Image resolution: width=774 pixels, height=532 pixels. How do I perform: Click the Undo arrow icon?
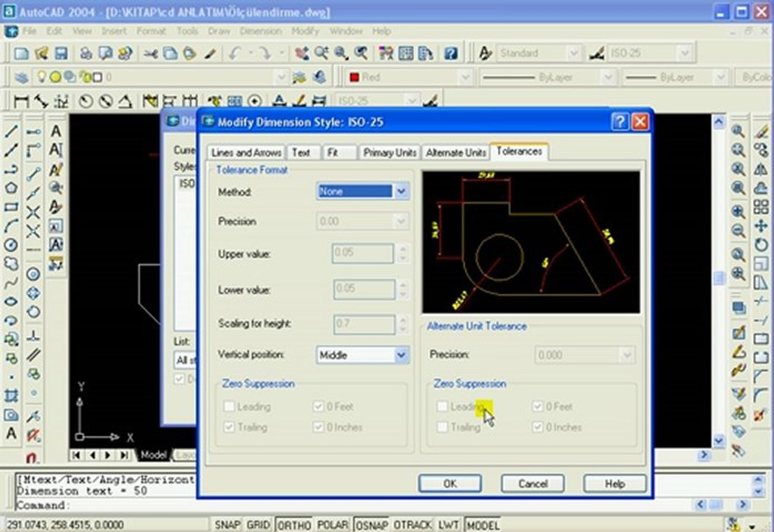click(234, 52)
